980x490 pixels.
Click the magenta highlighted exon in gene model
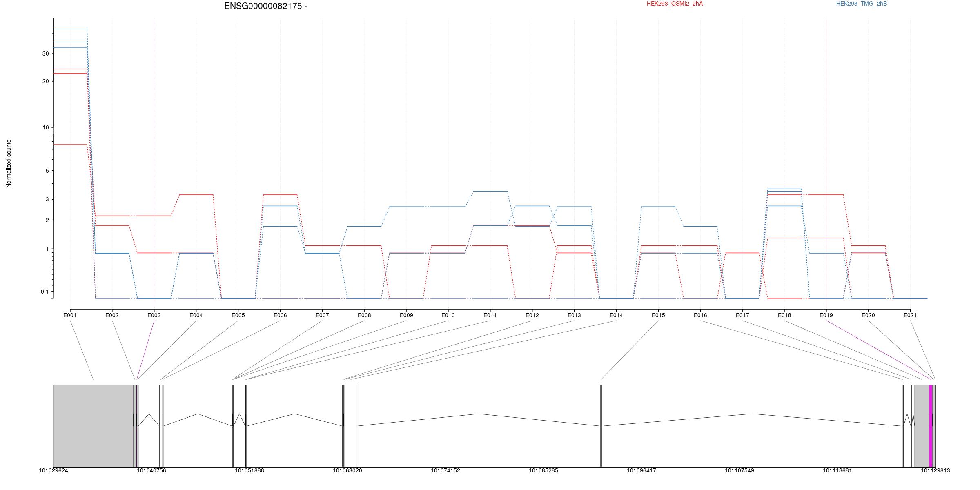pos(931,426)
